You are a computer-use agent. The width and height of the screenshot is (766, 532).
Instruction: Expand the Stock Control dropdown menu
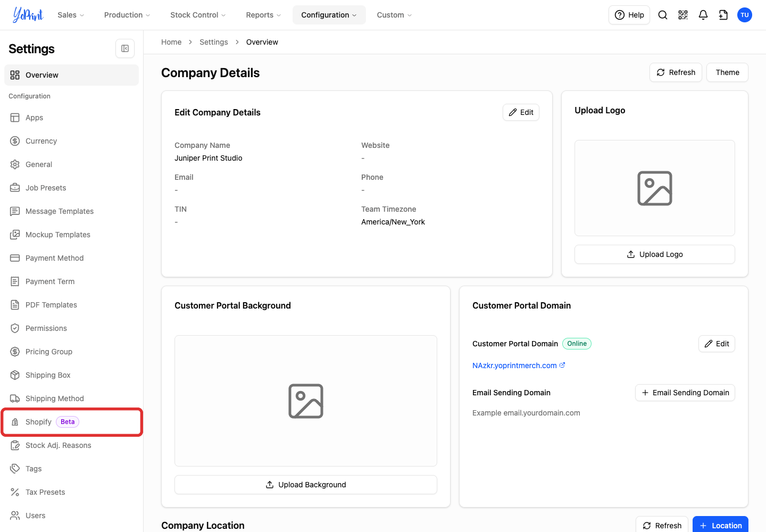(198, 15)
